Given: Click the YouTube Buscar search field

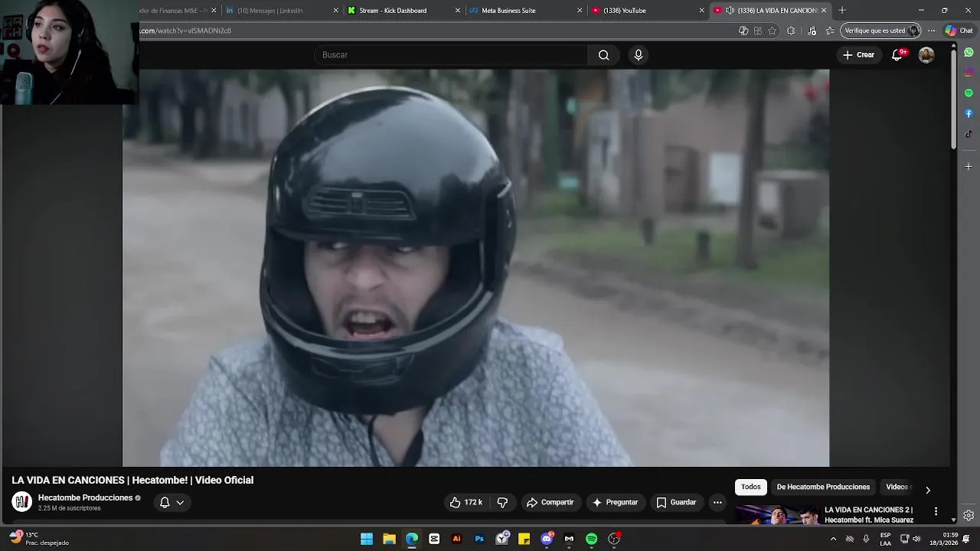Looking at the screenshot, I should (x=452, y=55).
